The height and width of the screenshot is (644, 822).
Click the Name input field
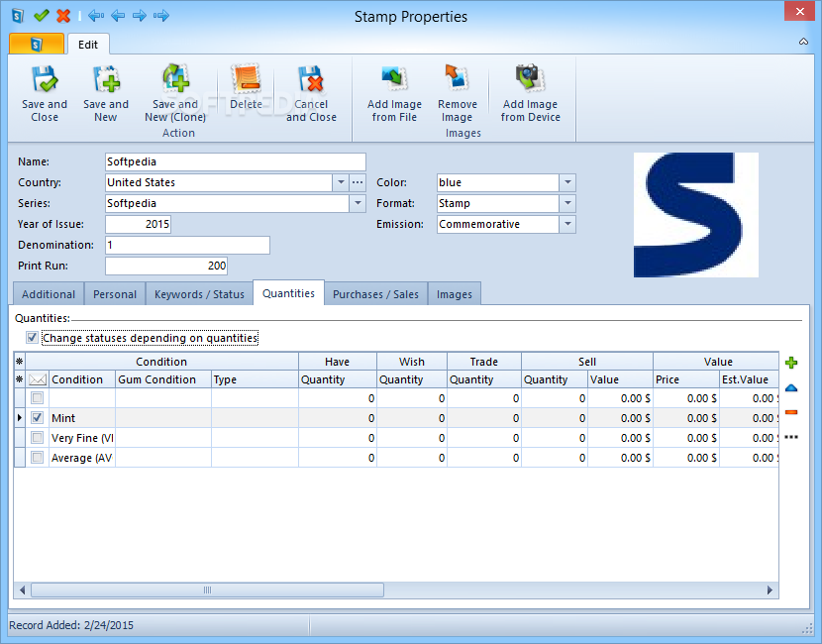(236, 161)
